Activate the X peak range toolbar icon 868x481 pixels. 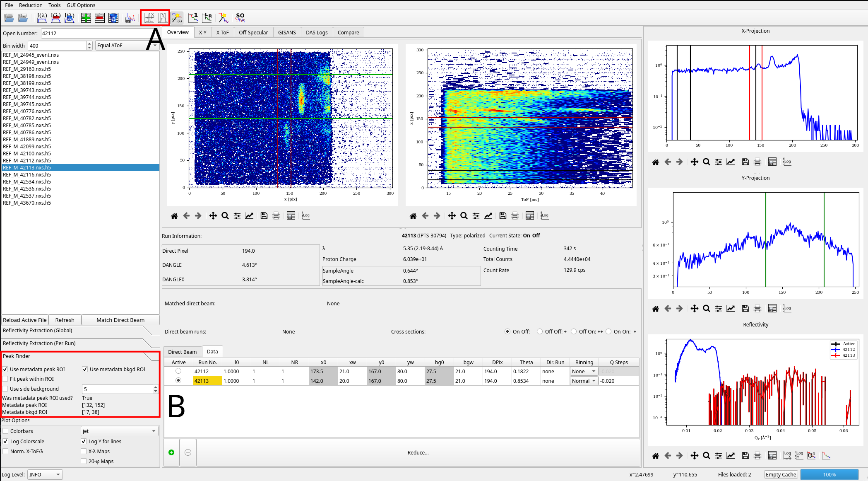(149, 17)
